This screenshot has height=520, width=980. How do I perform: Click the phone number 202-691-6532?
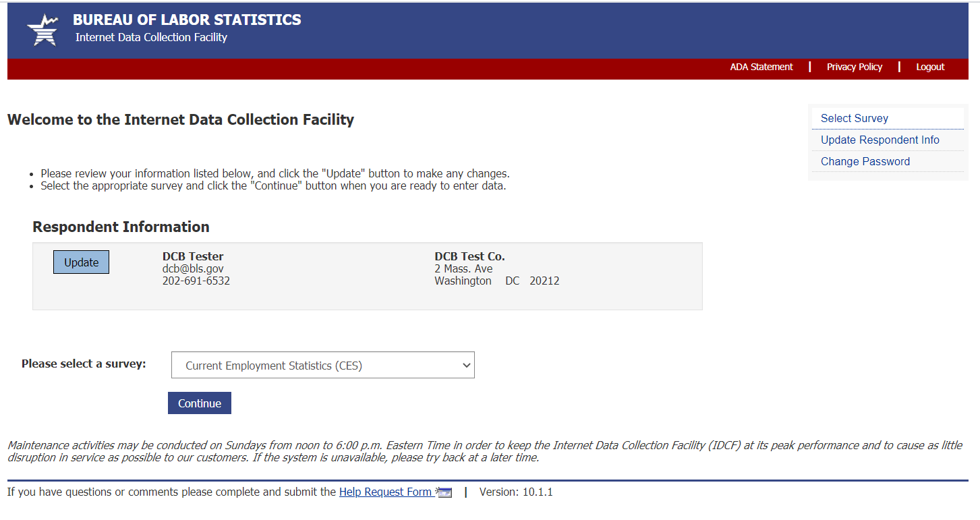coord(196,281)
